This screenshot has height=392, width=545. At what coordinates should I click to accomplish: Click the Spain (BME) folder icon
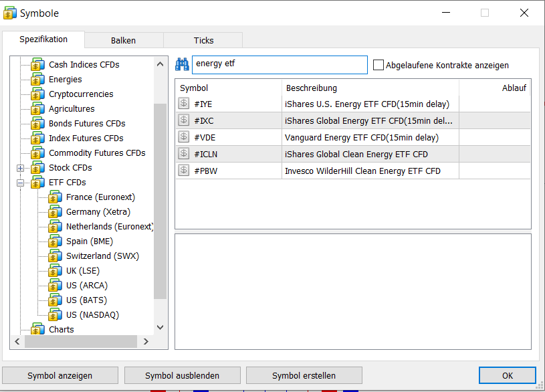pyautogui.click(x=55, y=241)
